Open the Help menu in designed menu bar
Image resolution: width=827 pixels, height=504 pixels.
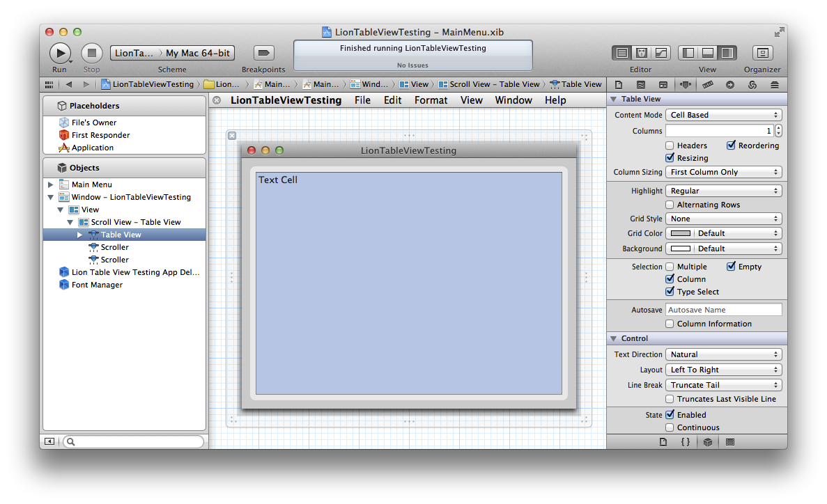(555, 100)
